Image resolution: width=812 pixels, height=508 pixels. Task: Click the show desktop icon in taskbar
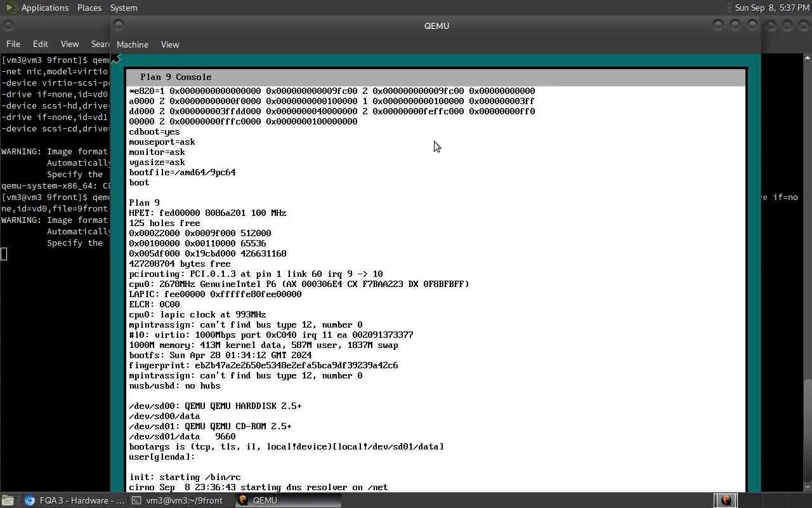tap(6, 500)
